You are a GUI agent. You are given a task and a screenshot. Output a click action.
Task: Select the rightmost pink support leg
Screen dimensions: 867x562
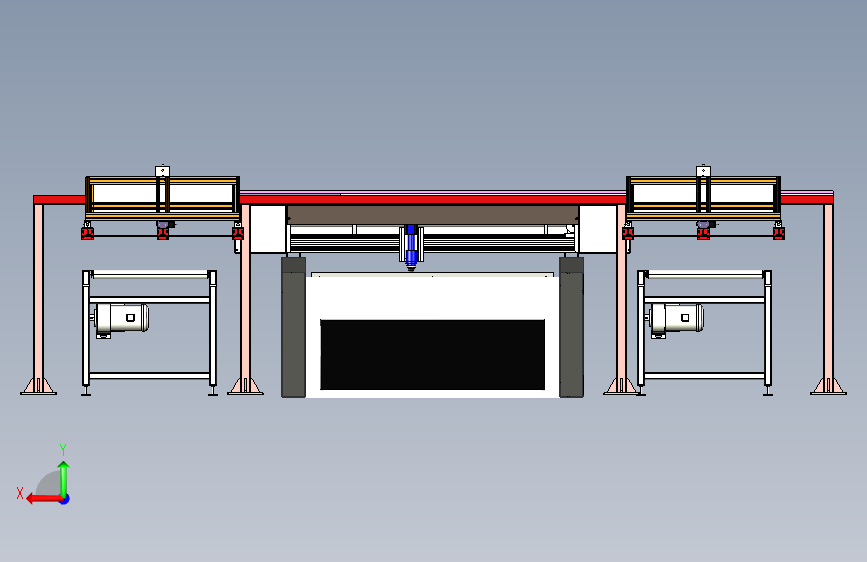tap(828, 299)
